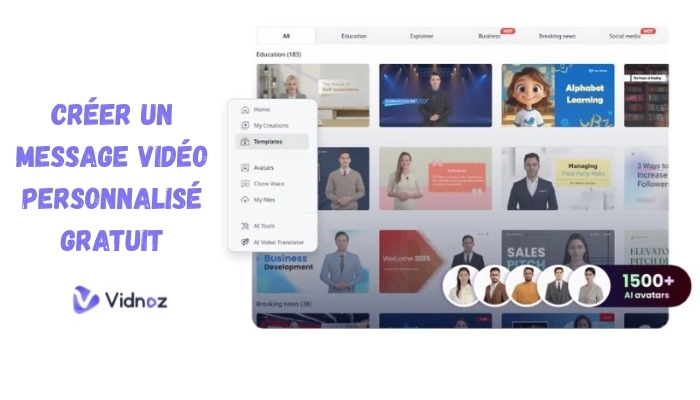Viewport: 700px width, 400px height.
Task: Switch to the Explainer tab
Action: click(x=421, y=36)
